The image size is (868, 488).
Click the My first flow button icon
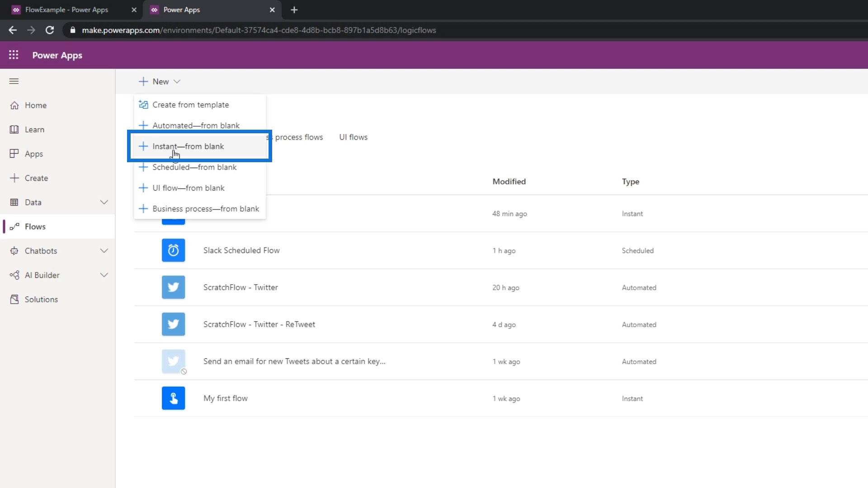click(x=173, y=398)
